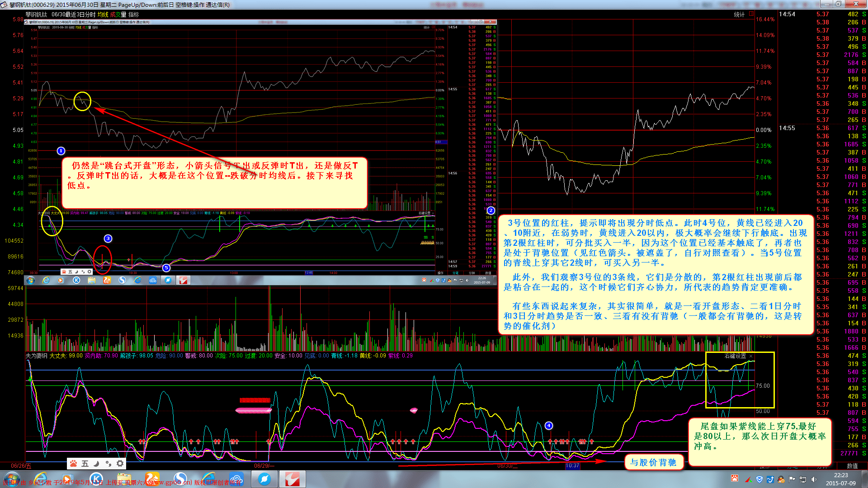This screenshot has height=488, width=868.
Task: Open the 右键设置 settings label
Action: [735, 356]
